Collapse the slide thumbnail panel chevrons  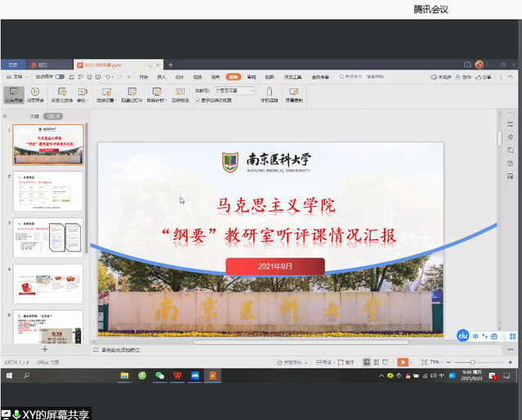(5, 116)
